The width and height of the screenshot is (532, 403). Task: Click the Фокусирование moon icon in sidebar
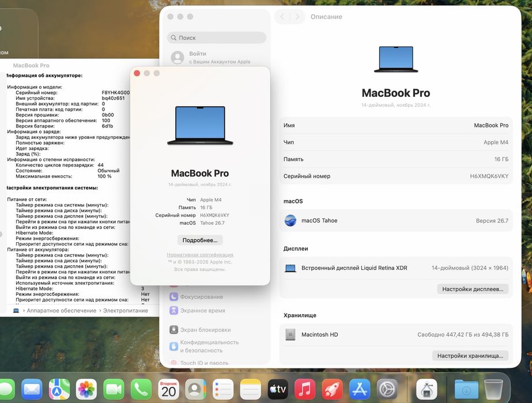pos(173,297)
